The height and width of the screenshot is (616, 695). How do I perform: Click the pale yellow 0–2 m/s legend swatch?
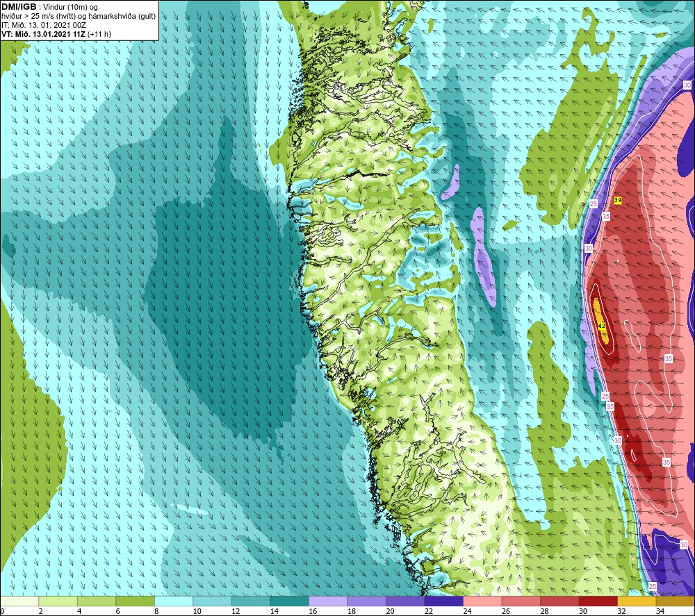[x=19, y=601]
